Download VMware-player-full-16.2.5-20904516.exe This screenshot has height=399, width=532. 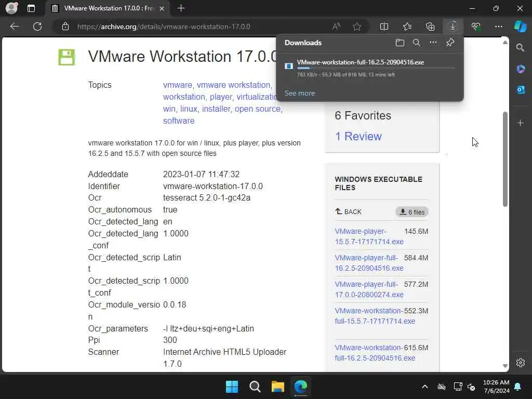pos(369,263)
